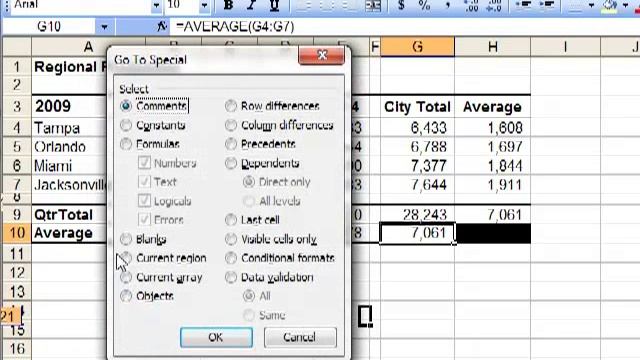Select the Comments radio button

click(126, 106)
